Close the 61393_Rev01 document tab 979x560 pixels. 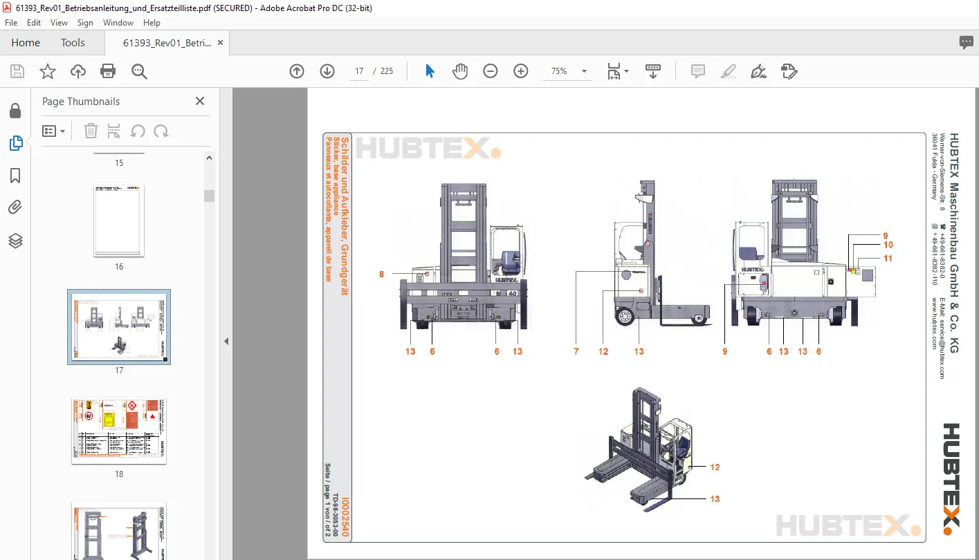click(x=221, y=43)
